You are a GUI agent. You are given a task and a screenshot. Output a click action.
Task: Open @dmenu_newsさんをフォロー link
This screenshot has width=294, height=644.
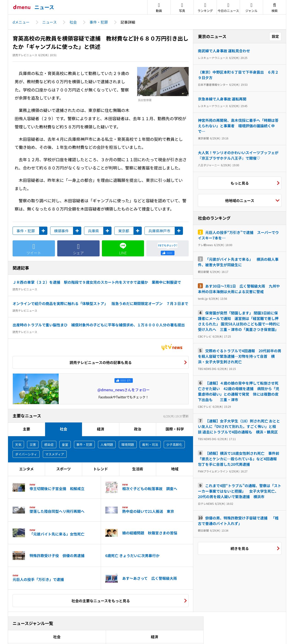[x=124, y=390]
